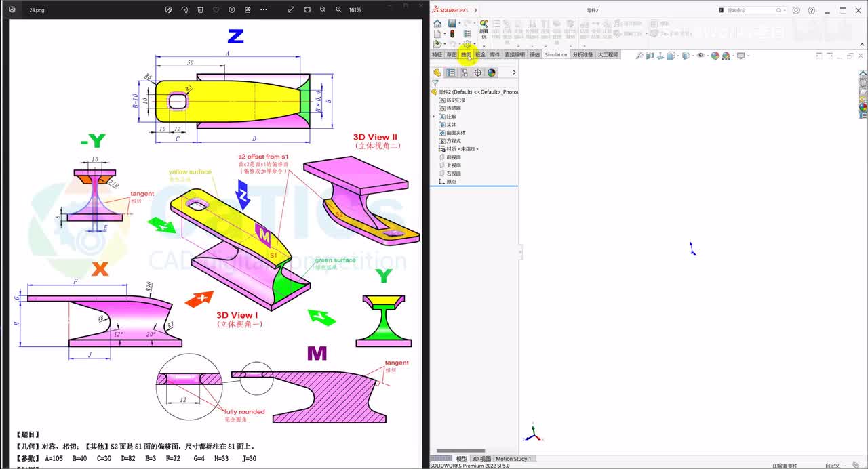
Task: Click the edit appearance color sphere icon
Action: click(x=715, y=56)
